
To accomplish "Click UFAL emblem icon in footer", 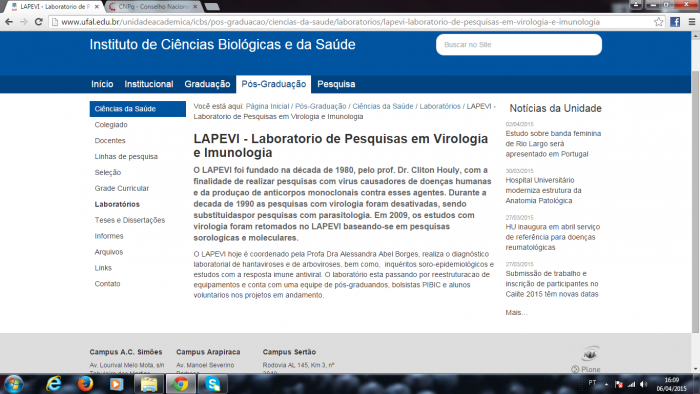I will 590,354.
